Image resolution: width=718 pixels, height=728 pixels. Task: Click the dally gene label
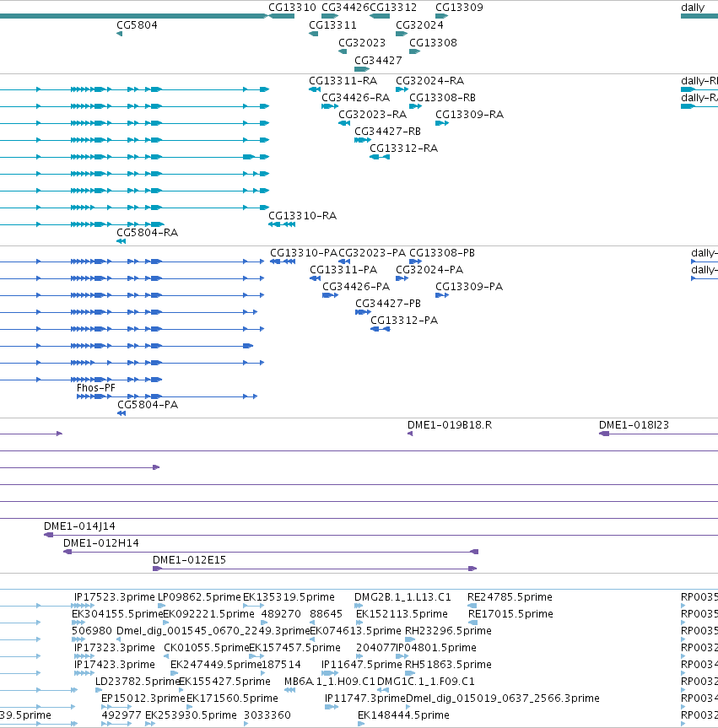(693, 8)
